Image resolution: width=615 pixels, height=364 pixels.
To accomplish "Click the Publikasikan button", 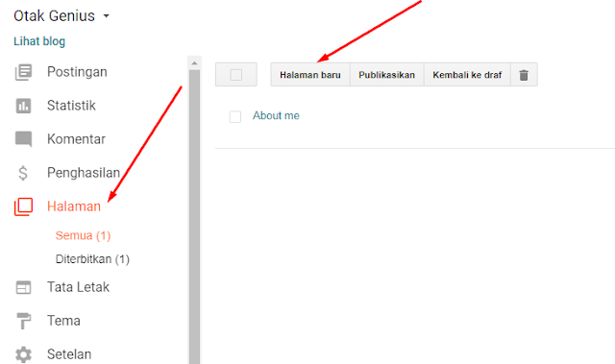I will (386, 75).
